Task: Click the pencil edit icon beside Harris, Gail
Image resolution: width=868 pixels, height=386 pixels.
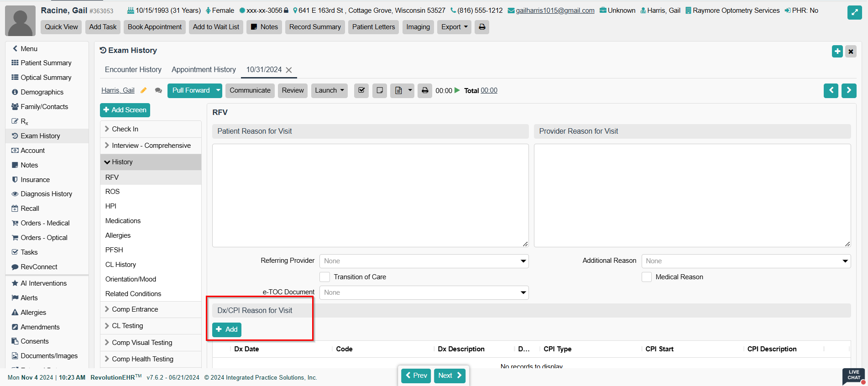Action: pyautogui.click(x=143, y=90)
